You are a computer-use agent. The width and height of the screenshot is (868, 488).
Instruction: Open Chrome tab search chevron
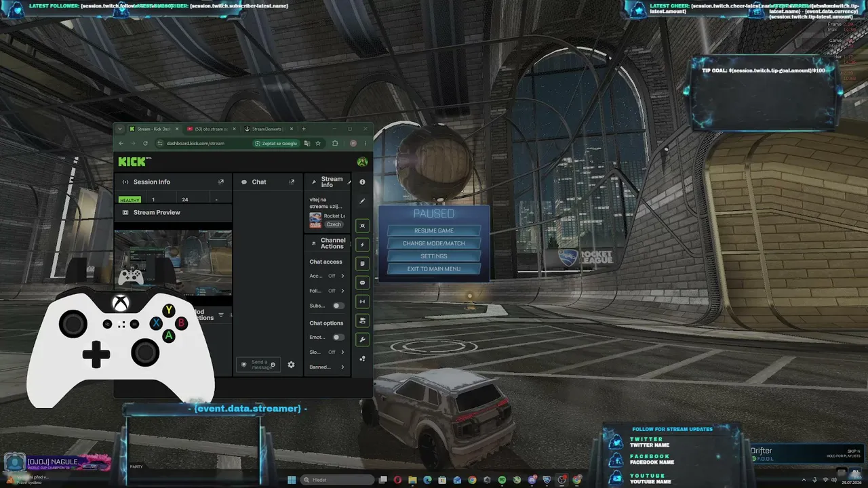(120, 129)
